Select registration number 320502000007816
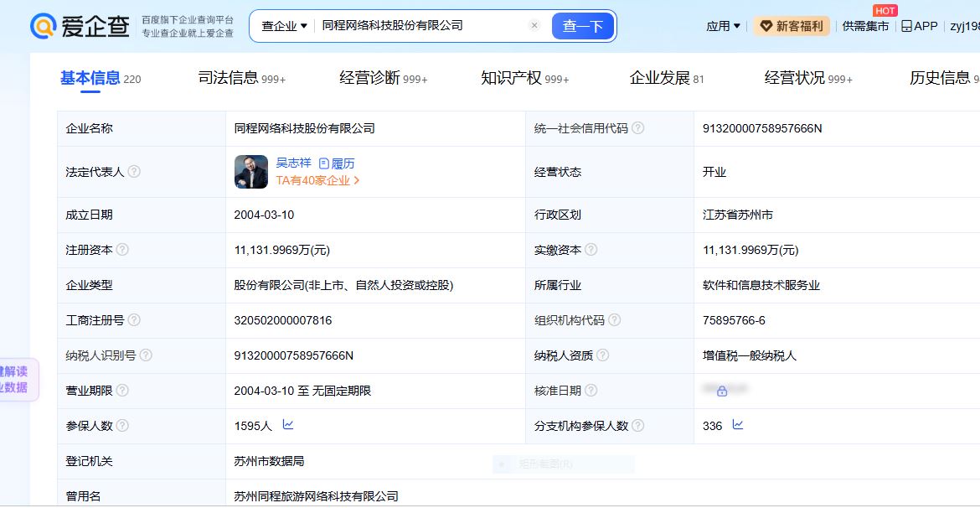 pos(283,320)
